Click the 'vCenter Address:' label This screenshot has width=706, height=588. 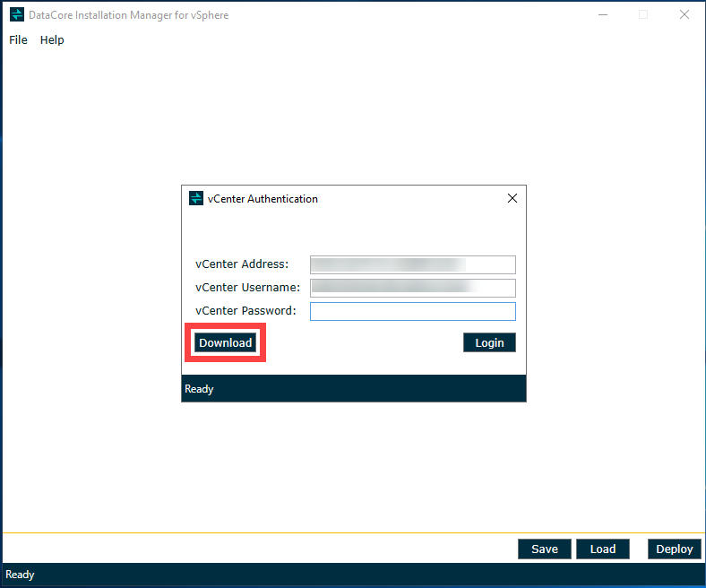tap(242, 264)
